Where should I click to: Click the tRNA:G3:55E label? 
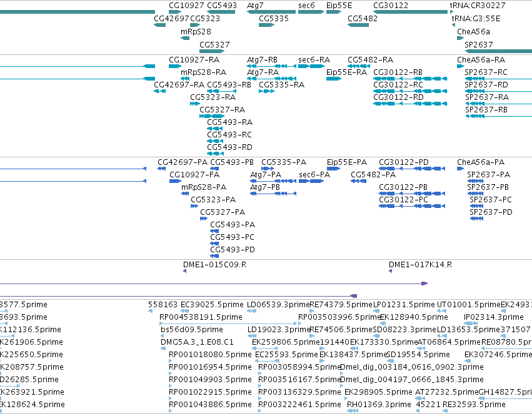pyautogui.click(x=476, y=19)
